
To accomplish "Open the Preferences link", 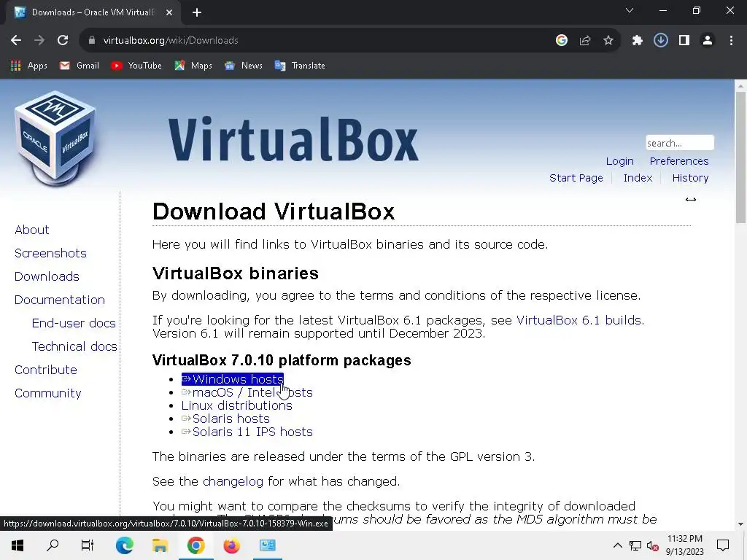I will (679, 161).
